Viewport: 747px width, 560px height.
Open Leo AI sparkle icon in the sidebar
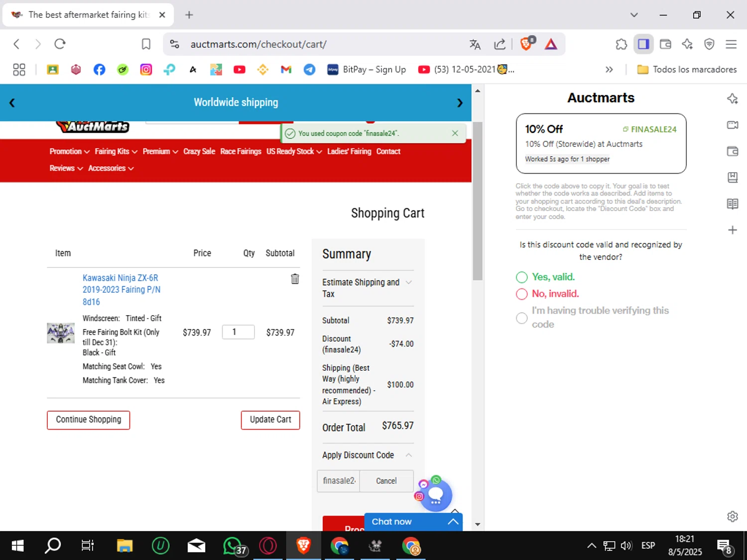click(732, 99)
